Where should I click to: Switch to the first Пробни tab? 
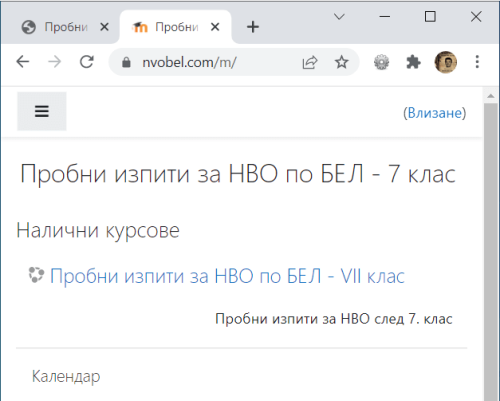(60, 27)
